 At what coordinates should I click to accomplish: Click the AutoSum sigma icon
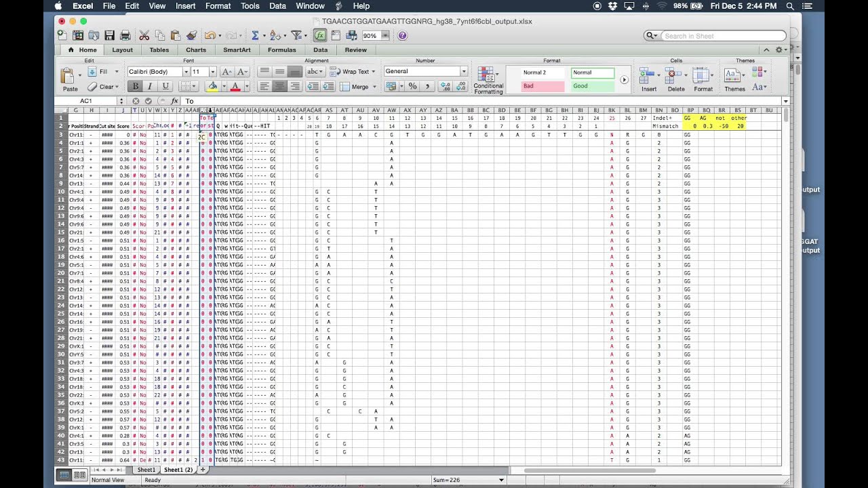pyautogui.click(x=255, y=35)
